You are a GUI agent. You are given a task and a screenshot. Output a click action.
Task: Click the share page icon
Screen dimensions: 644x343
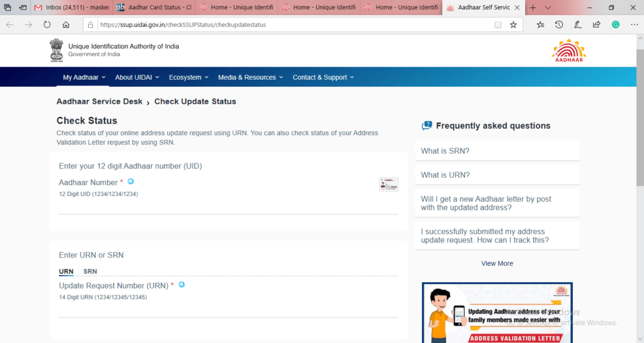point(596,25)
